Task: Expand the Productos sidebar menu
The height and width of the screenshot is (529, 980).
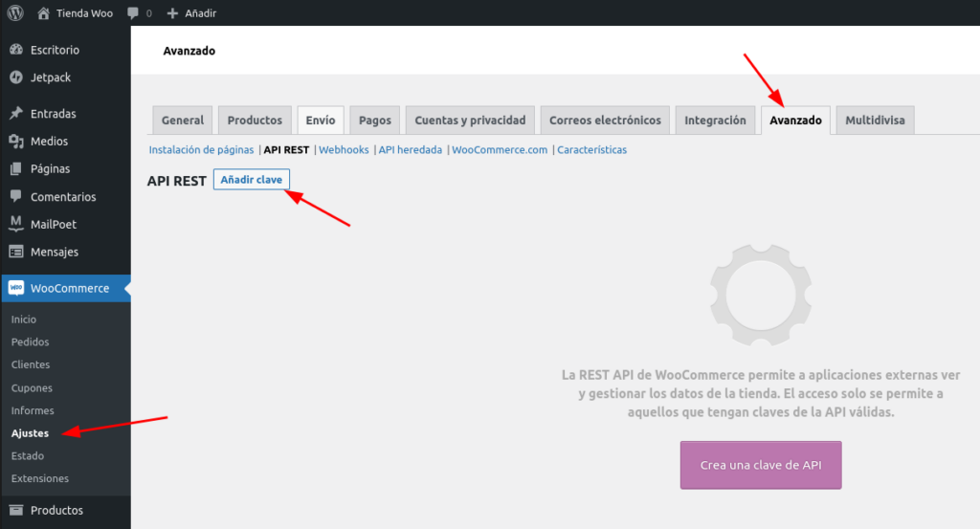Action: (56, 510)
